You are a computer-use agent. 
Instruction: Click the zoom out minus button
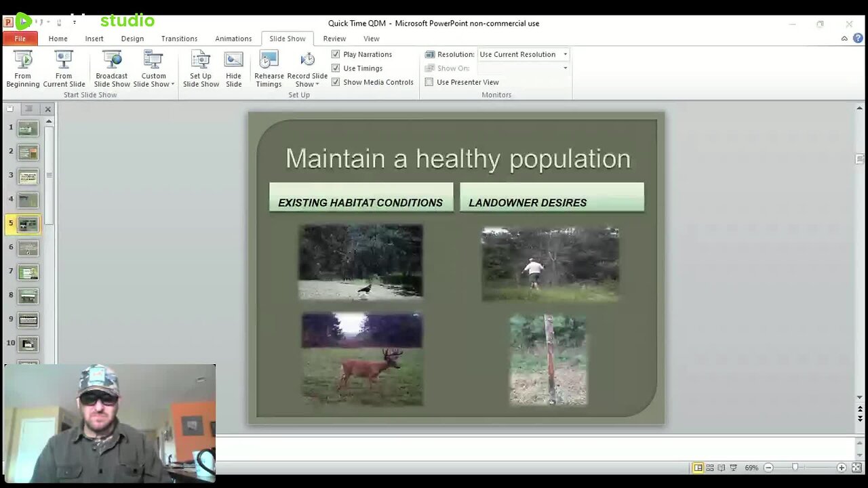(768, 468)
